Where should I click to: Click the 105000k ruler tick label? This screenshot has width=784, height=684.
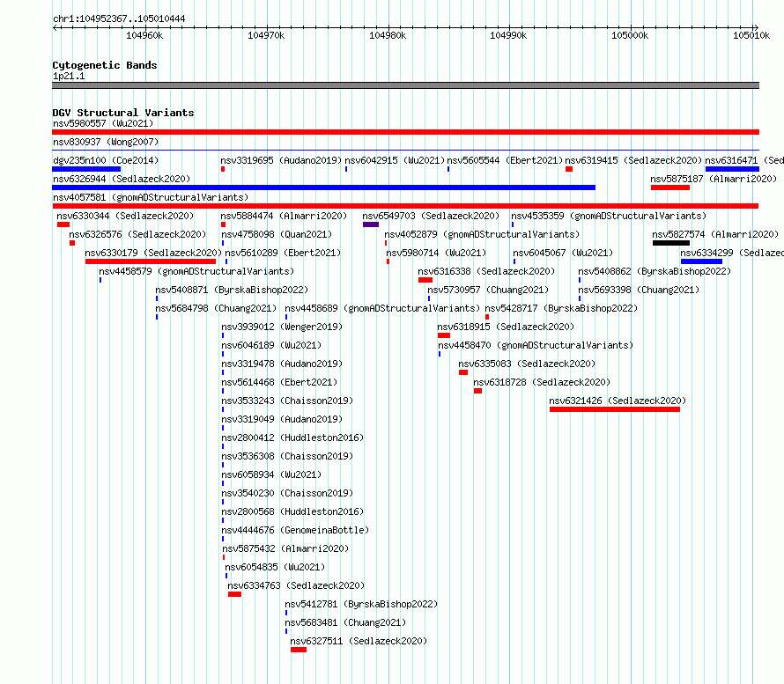click(x=630, y=35)
